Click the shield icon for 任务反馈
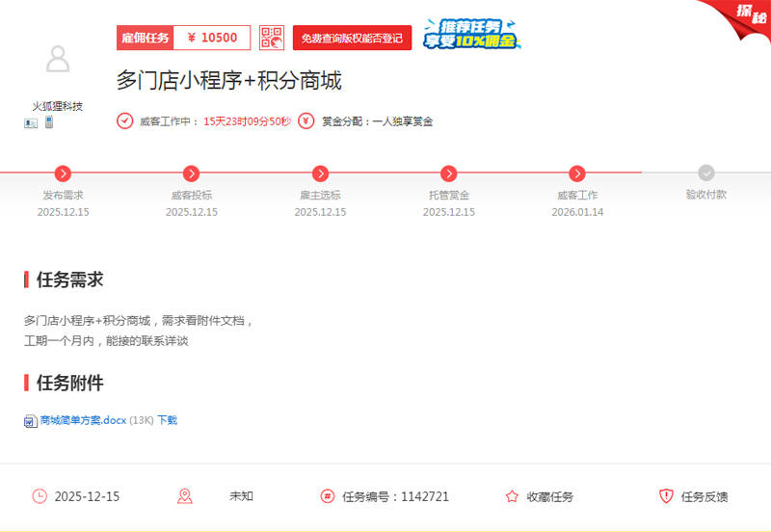 (666, 496)
